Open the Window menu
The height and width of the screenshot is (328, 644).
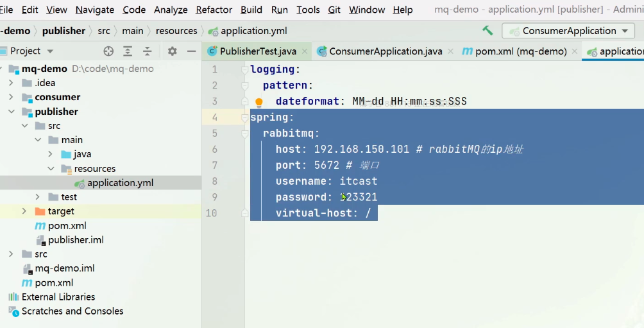click(367, 10)
